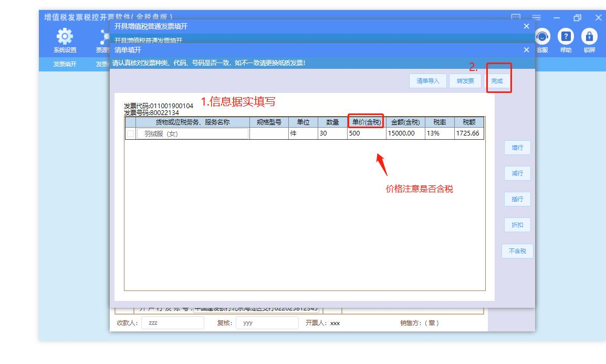Click the 转发票 button
Screen dimensions: 606x364
[x=465, y=81]
